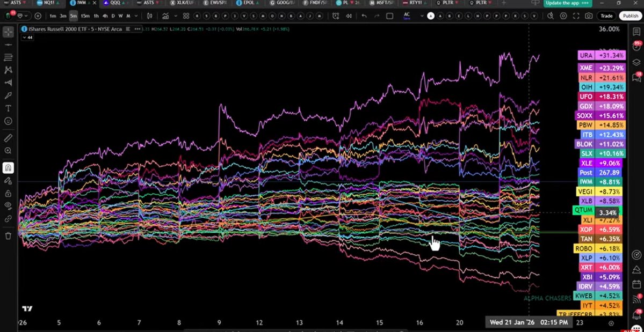Select the 4h timeframe

105,16
